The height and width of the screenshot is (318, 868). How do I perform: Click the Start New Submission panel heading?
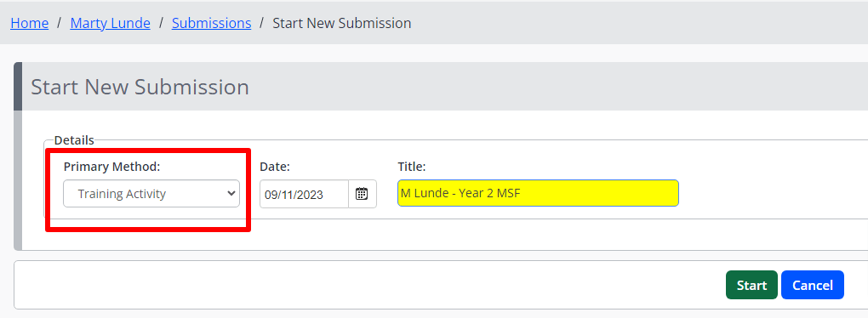pos(140,88)
